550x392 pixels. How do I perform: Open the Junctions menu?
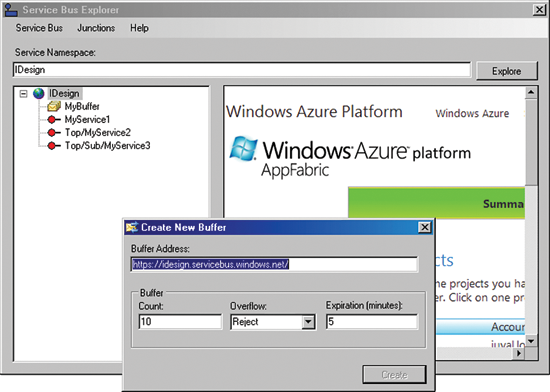coord(96,28)
